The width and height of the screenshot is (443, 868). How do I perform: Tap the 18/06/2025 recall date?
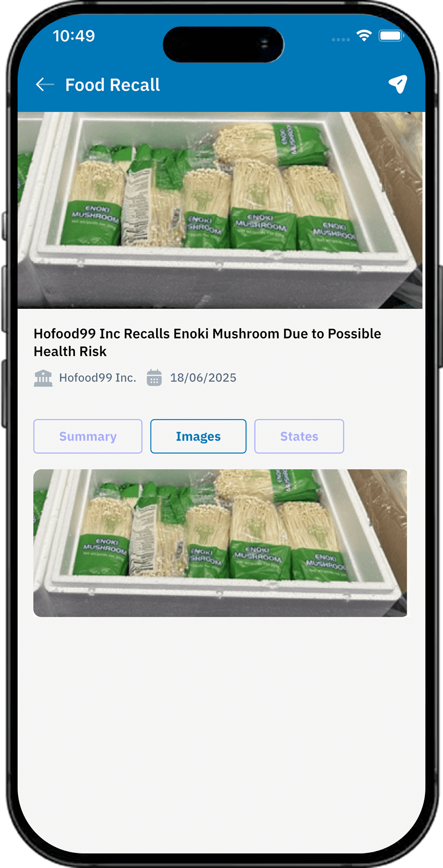coord(203,378)
